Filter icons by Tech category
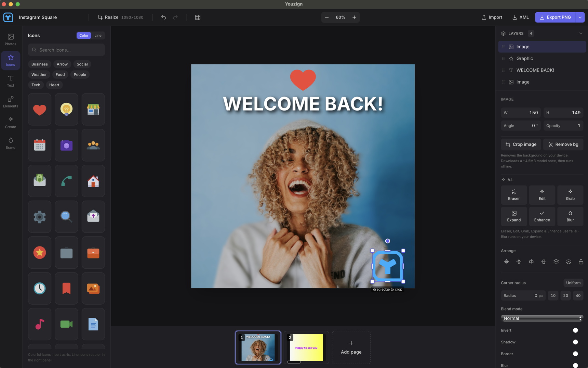This screenshot has height=368, width=588. (36, 85)
